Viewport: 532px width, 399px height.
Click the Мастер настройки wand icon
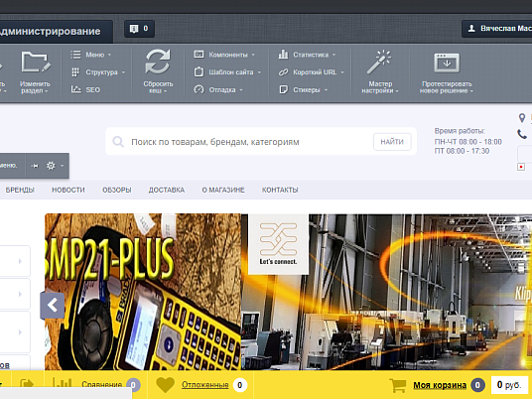click(379, 62)
